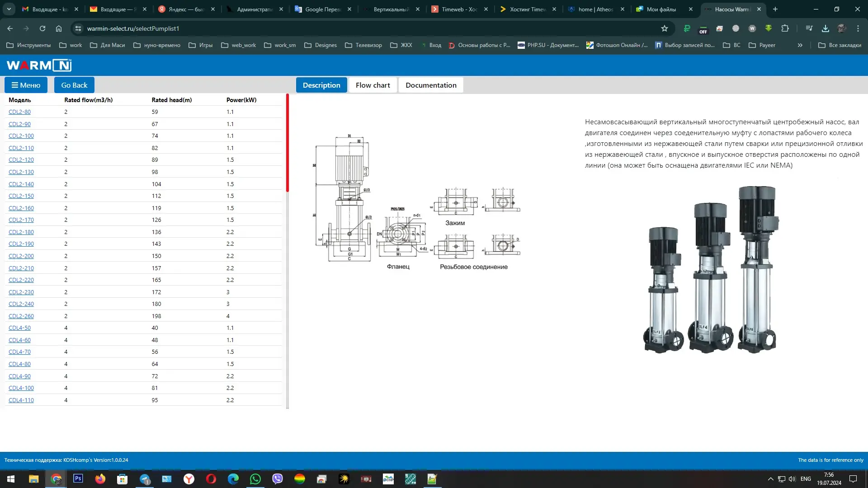Image resolution: width=868 pixels, height=488 pixels.
Task: Open the Все закладки folder
Action: click(840, 45)
